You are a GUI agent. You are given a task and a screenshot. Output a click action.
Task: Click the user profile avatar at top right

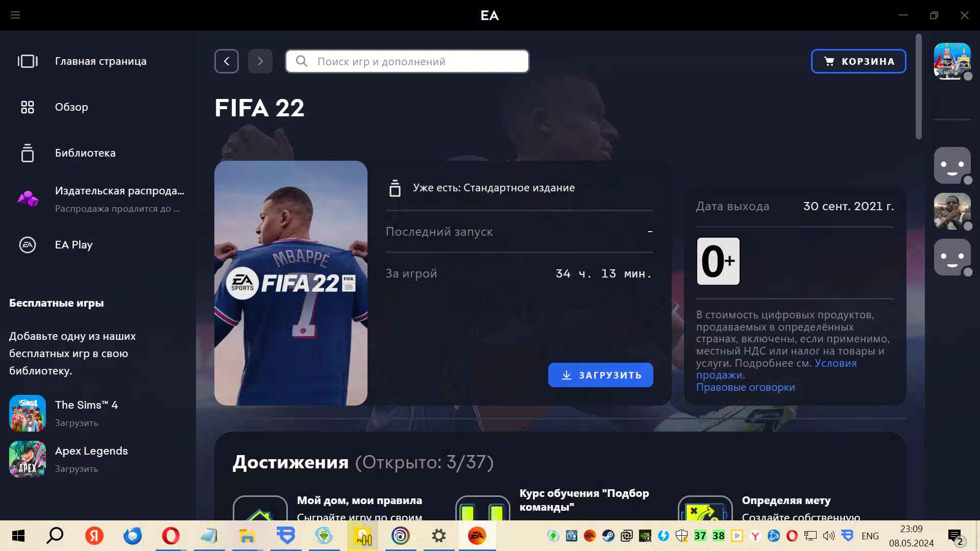pyautogui.click(x=952, y=61)
